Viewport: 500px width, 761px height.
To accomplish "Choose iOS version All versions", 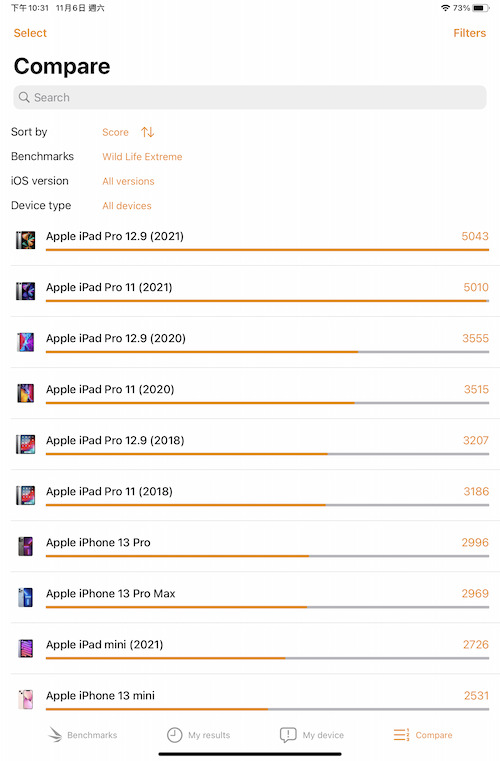I will (128, 181).
